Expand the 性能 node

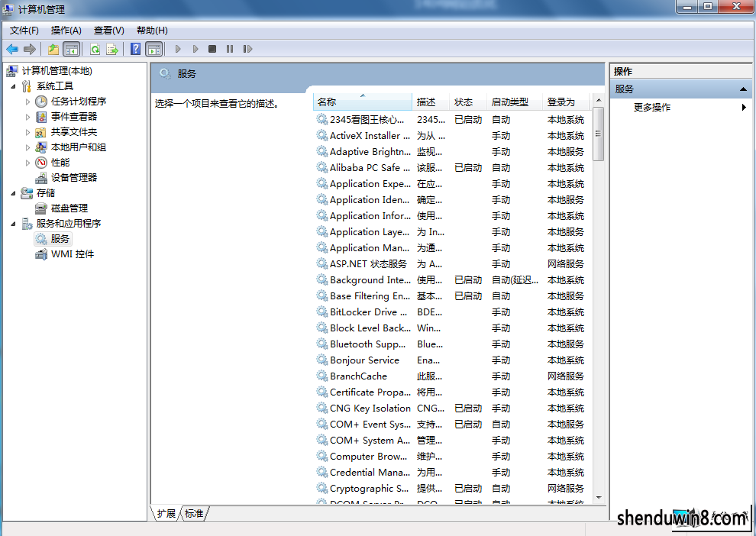[27, 163]
